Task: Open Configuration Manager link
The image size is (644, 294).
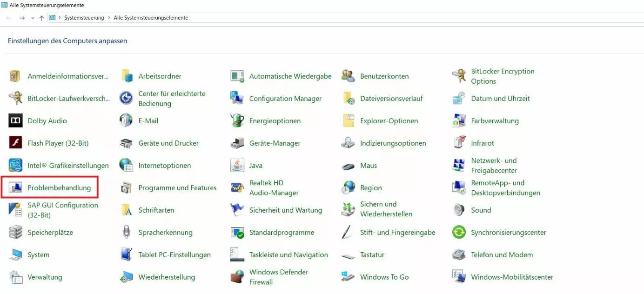Action: (x=285, y=99)
